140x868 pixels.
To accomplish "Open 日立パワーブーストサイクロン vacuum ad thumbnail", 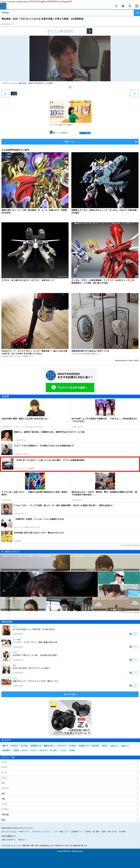I will coord(35,321).
